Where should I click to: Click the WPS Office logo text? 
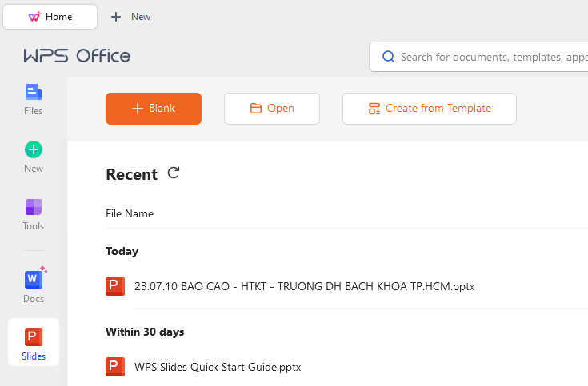(x=77, y=56)
